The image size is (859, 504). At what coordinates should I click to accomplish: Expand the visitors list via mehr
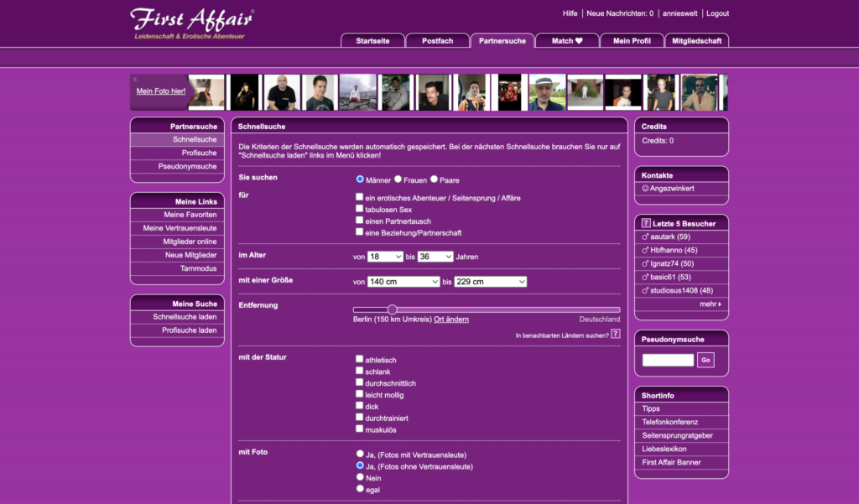click(x=710, y=304)
